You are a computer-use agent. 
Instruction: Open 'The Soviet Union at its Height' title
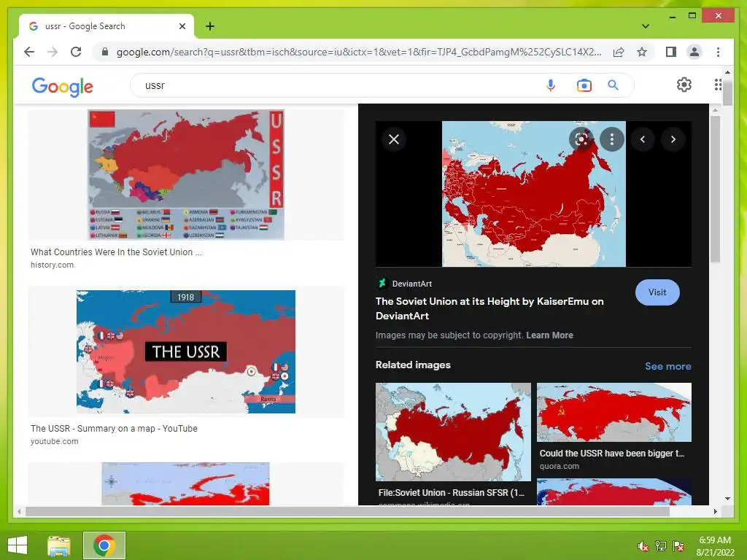pyautogui.click(x=489, y=308)
